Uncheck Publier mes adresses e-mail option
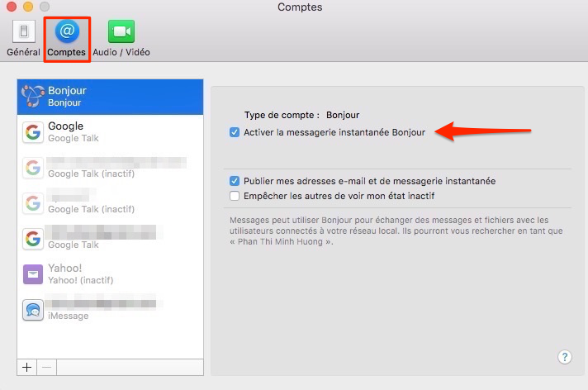 click(x=235, y=181)
